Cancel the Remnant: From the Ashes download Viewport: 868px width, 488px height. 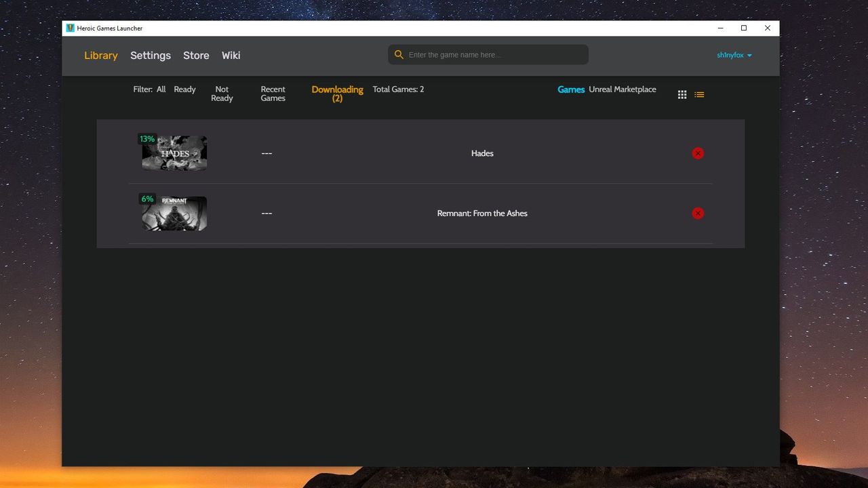pos(698,213)
